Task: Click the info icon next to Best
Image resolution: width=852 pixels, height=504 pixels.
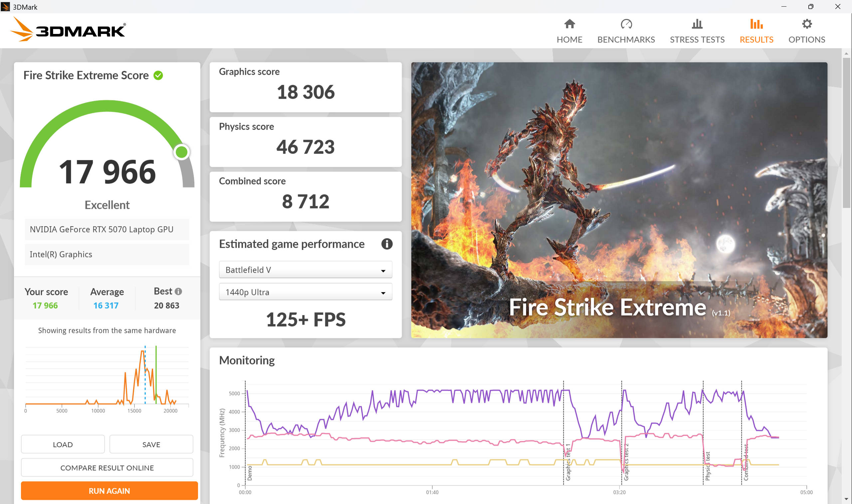Action: tap(178, 291)
